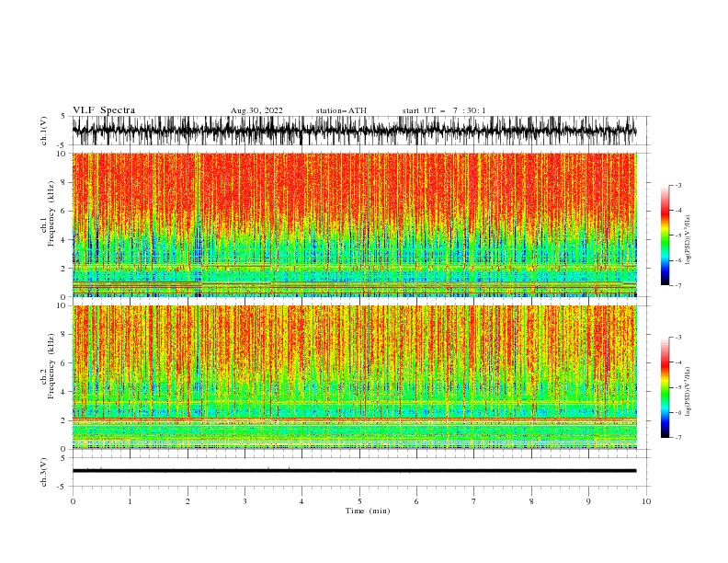
Task: Click inside the ch.2 spectrogram plot
Action: tap(354, 377)
